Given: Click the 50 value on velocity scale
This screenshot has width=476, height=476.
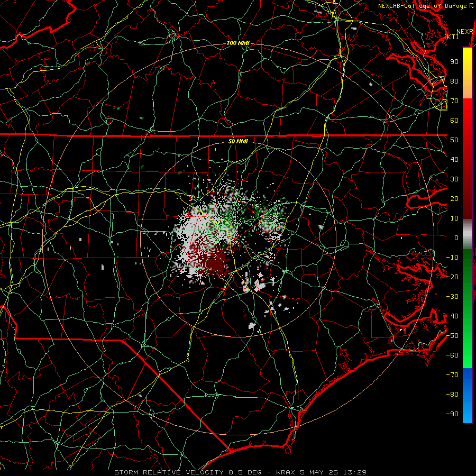Looking at the screenshot, I should click(x=454, y=140).
